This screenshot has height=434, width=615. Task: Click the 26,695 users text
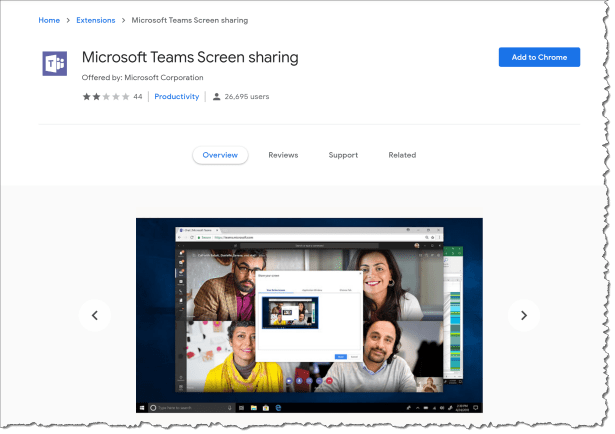247,96
